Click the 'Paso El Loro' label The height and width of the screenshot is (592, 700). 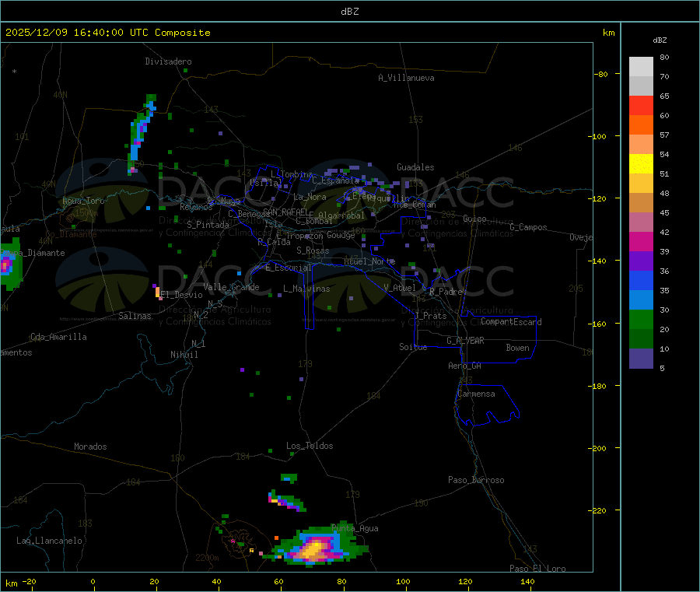pos(538,569)
